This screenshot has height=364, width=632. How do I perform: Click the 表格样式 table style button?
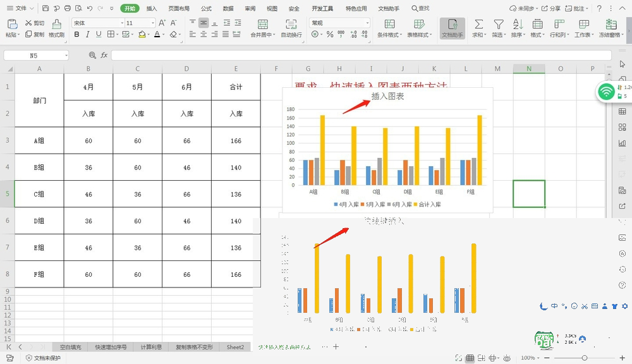(419, 28)
